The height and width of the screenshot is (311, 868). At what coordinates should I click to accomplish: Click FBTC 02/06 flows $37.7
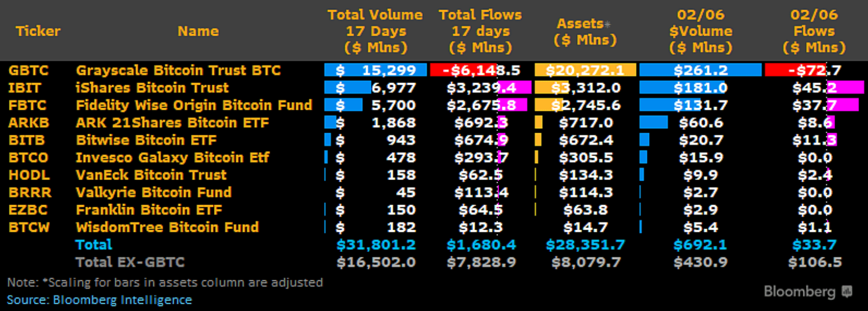[x=814, y=105]
